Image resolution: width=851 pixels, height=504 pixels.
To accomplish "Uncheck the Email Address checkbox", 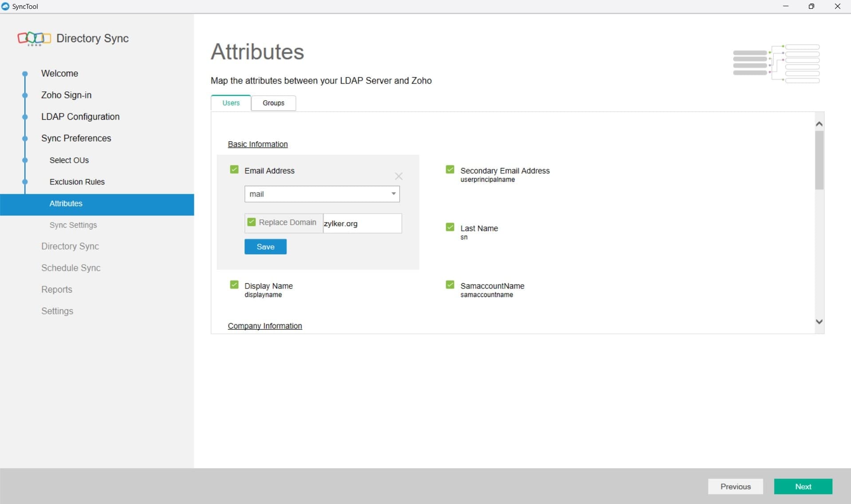I will (234, 170).
